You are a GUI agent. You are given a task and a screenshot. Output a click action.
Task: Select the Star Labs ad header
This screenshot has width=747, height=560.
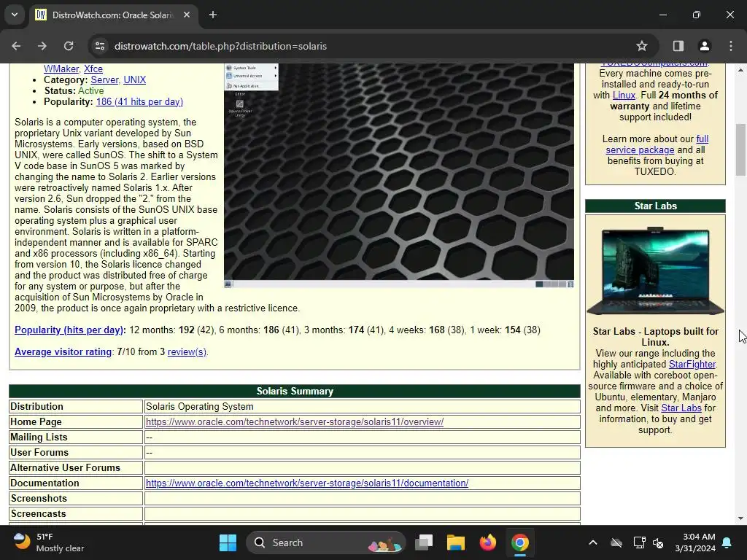click(655, 206)
